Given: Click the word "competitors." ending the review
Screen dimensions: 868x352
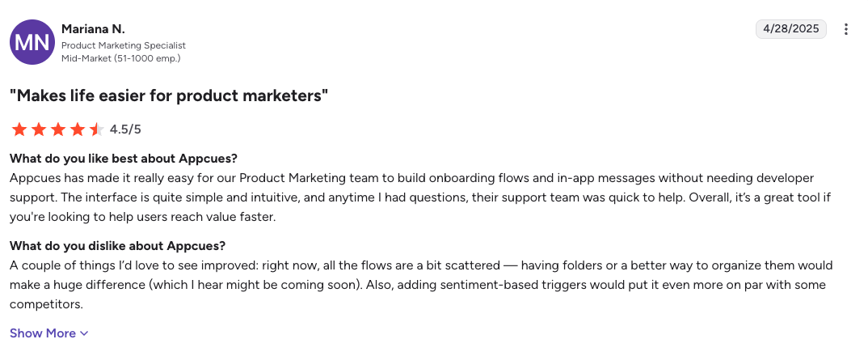Looking at the screenshot, I should click(44, 304).
